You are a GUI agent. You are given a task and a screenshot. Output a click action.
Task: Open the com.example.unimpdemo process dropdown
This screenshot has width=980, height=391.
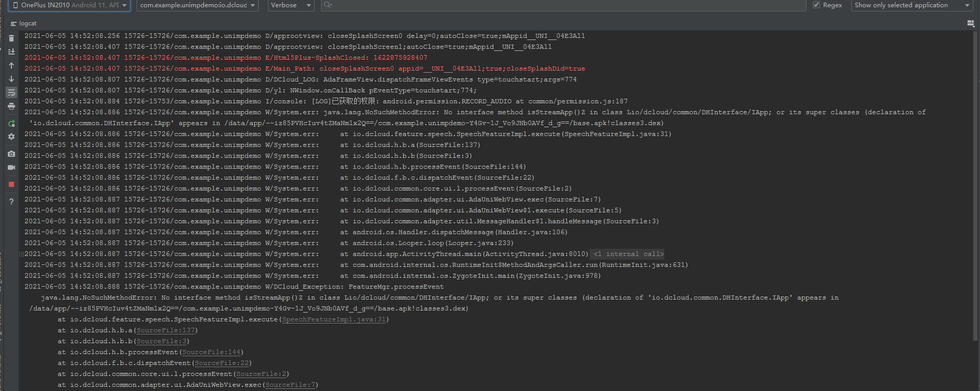tap(197, 5)
